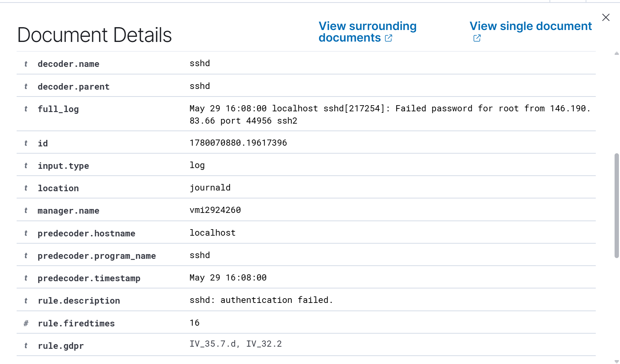Screen dimensions: 620x364
Task: Click text type icon for rule.gdpr
Action: (x=26, y=346)
